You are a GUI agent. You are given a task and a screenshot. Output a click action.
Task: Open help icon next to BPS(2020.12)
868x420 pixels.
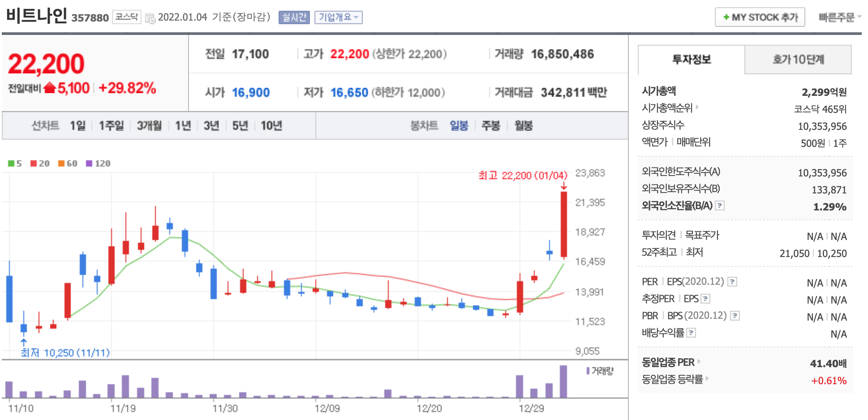click(735, 316)
